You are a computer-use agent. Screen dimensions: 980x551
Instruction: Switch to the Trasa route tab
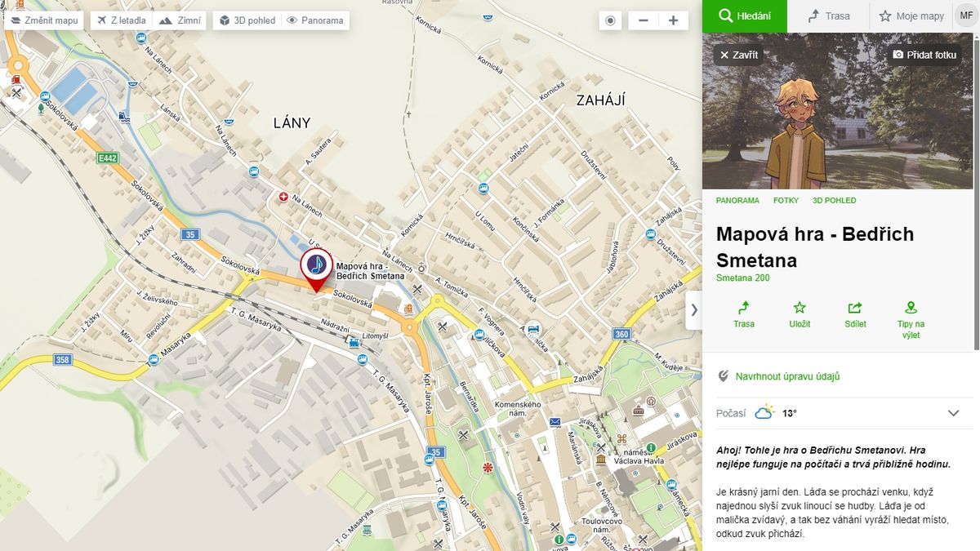point(828,16)
